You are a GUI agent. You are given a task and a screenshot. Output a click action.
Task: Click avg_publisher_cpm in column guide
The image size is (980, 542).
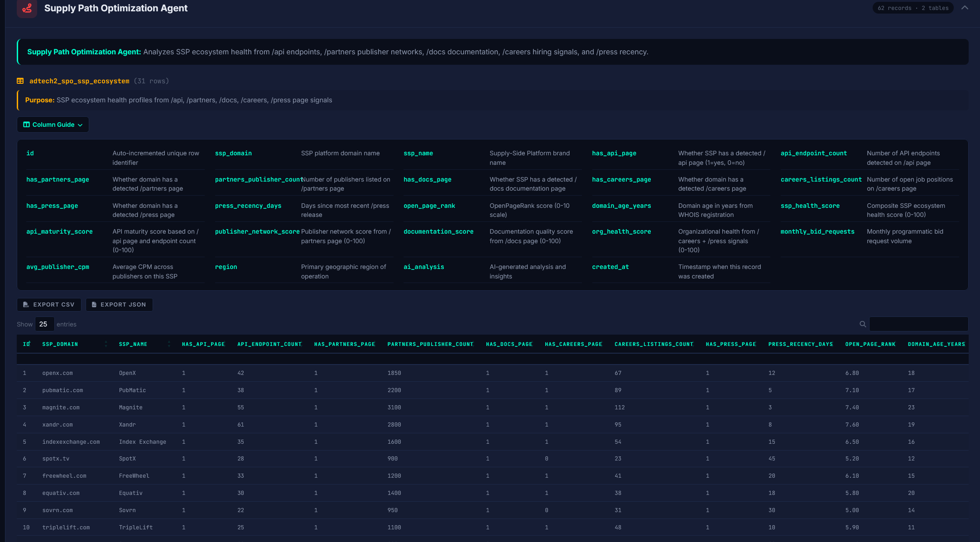[58, 267]
